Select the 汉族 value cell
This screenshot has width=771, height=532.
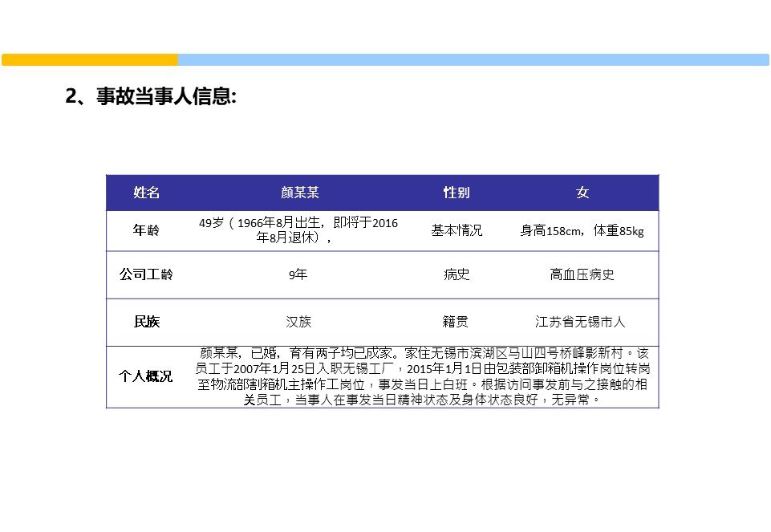(x=298, y=322)
